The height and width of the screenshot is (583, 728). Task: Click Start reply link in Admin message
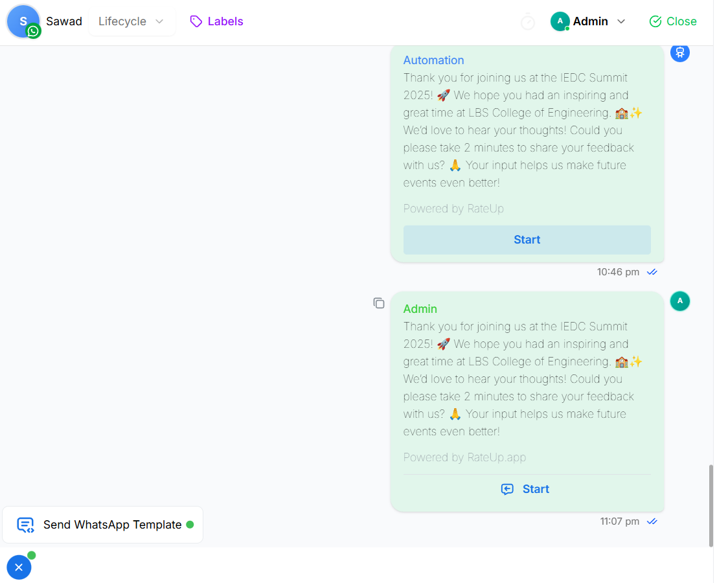click(526, 489)
